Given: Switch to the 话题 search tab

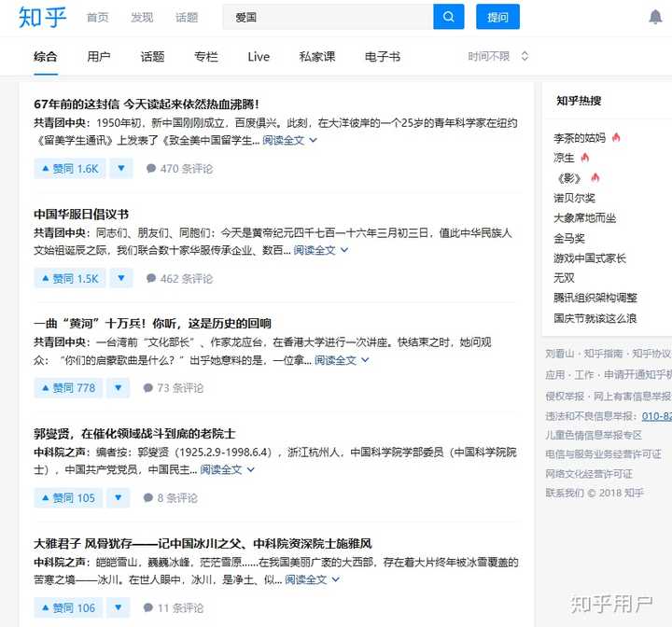Looking at the screenshot, I should (x=152, y=57).
